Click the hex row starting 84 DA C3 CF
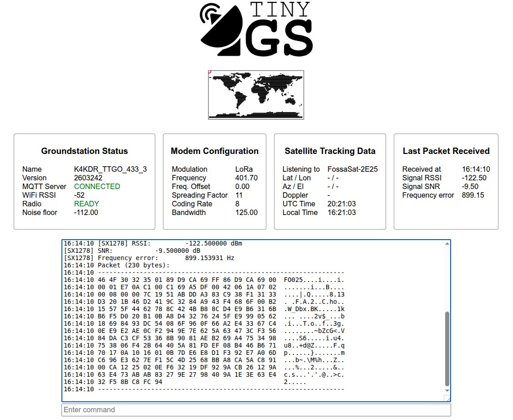This screenshot has width=513, height=420. [x=187, y=338]
